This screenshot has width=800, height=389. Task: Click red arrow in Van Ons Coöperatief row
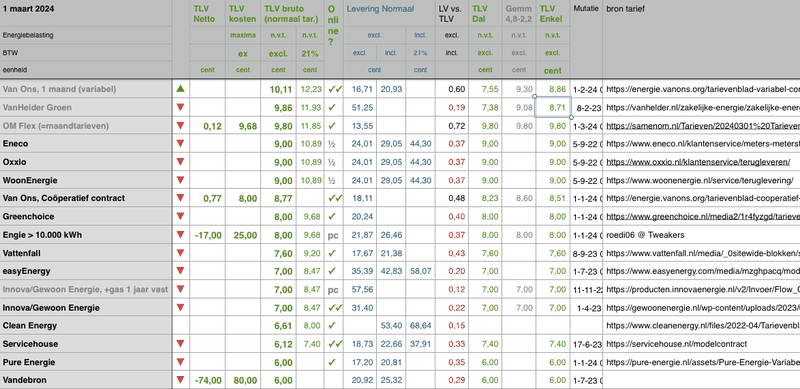click(180, 198)
